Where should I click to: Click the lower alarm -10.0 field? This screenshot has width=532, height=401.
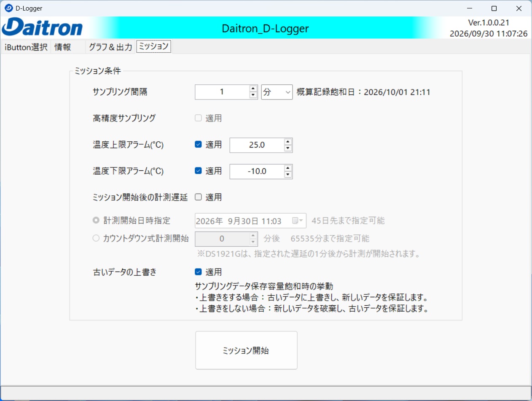[257, 171]
